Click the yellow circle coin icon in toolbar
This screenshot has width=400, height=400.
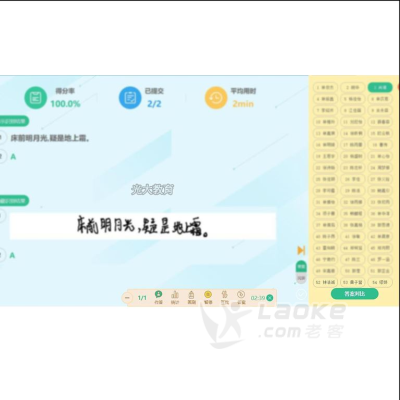point(208,295)
